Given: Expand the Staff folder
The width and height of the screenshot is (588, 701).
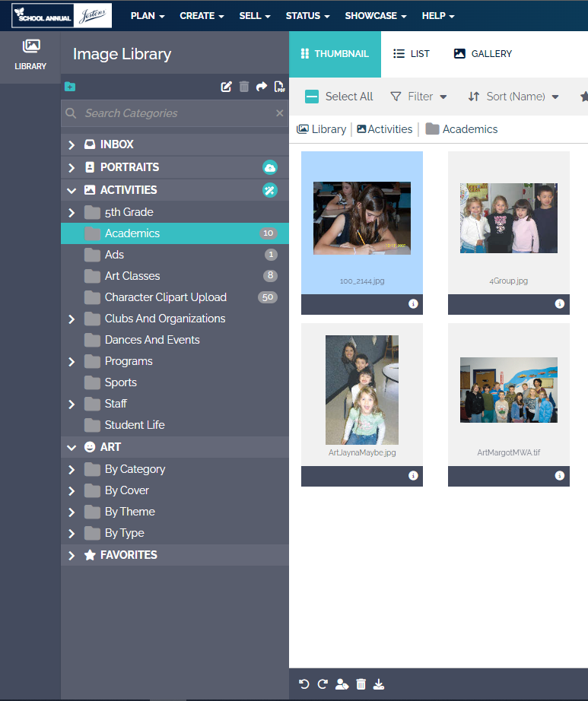Looking at the screenshot, I should coord(72,404).
